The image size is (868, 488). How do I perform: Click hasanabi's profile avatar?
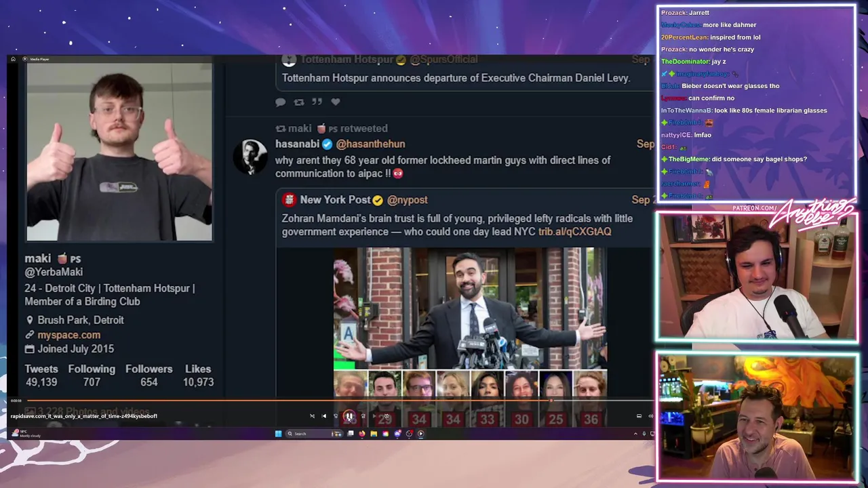(x=251, y=157)
